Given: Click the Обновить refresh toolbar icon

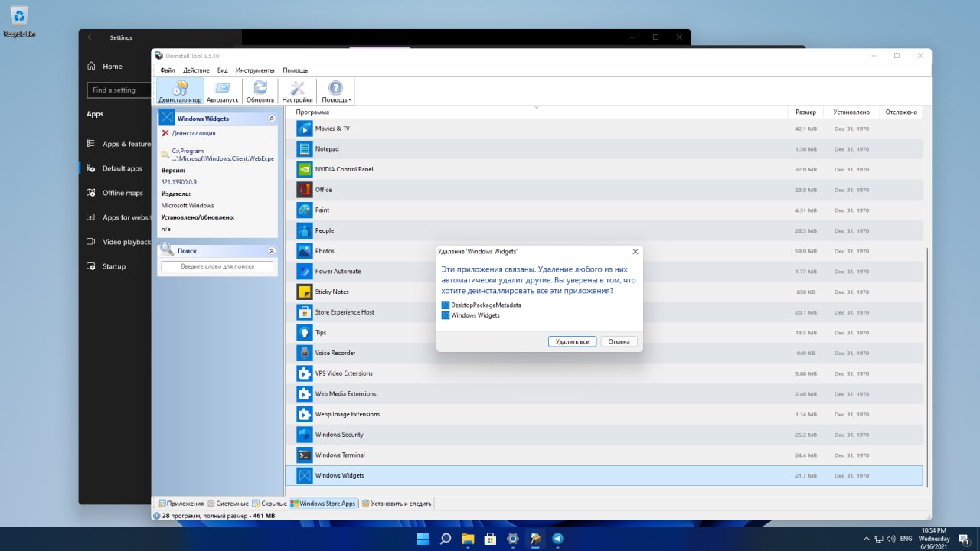Looking at the screenshot, I should pos(260,91).
